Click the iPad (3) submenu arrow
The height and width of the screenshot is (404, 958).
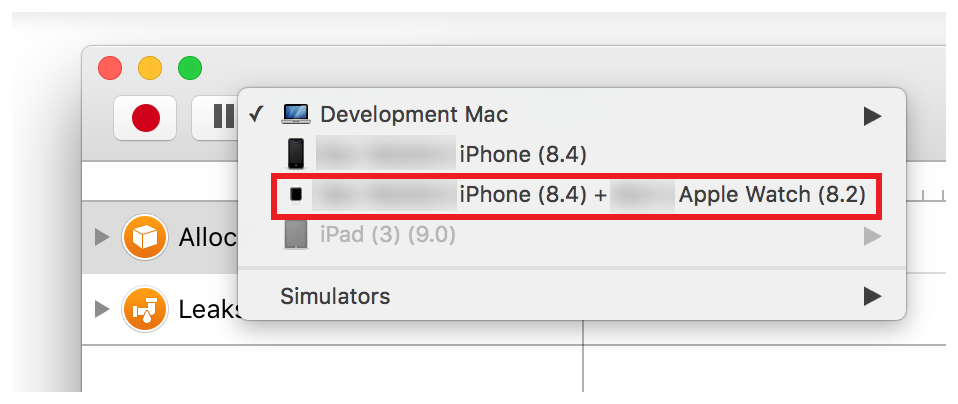click(x=872, y=236)
